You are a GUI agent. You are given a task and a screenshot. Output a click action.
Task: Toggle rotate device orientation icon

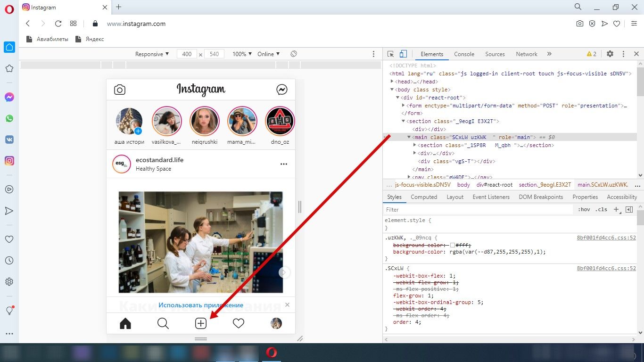click(294, 54)
